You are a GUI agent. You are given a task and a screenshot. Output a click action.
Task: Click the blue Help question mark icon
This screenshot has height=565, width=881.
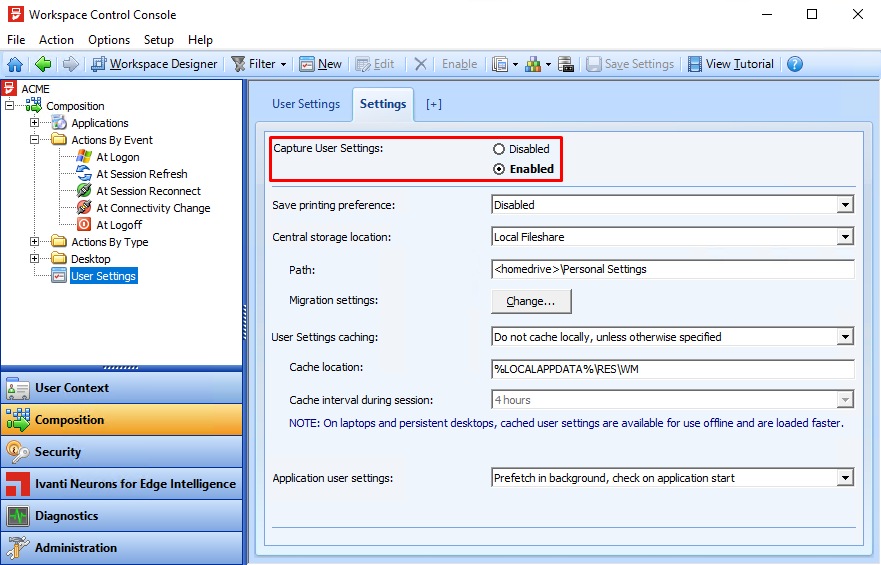pos(794,65)
